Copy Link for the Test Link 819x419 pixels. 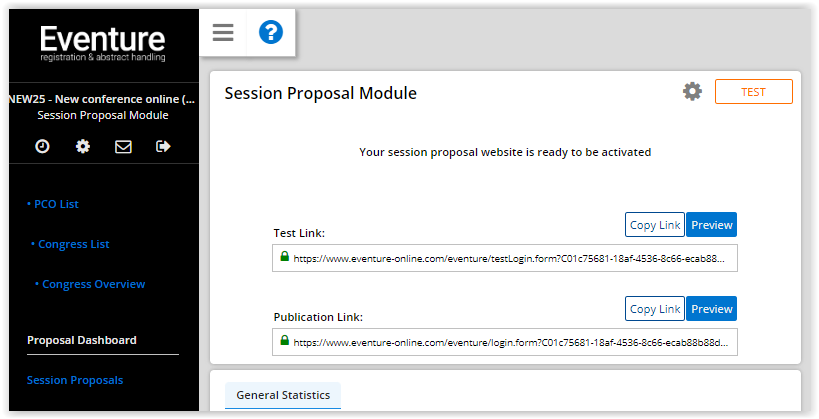[x=655, y=225]
